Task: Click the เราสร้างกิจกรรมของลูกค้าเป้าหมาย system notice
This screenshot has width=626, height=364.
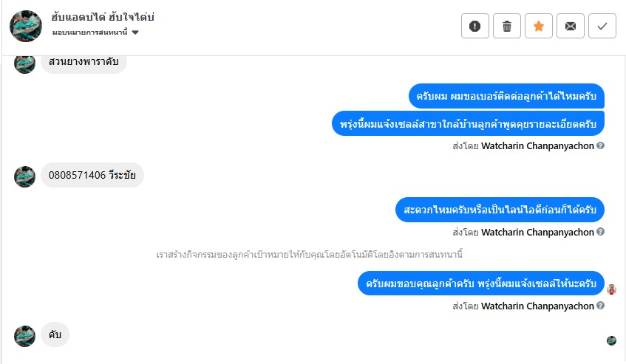Action: tap(310, 254)
